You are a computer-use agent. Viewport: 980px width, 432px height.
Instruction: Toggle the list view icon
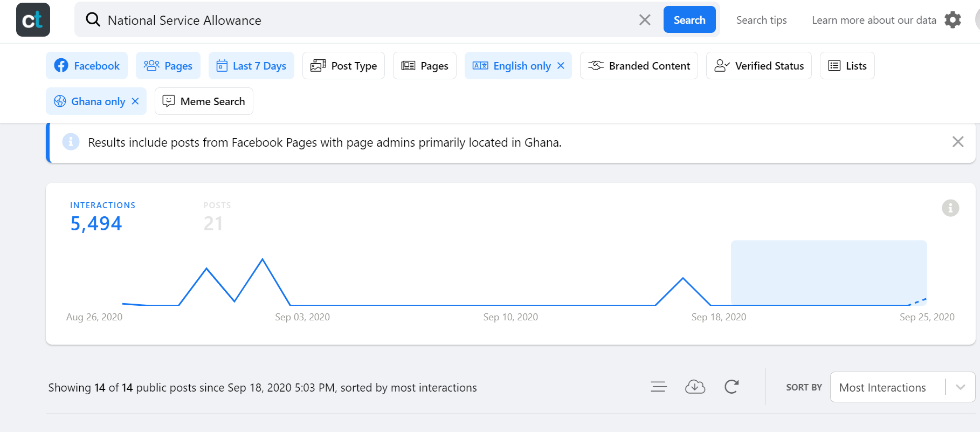click(659, 387)
